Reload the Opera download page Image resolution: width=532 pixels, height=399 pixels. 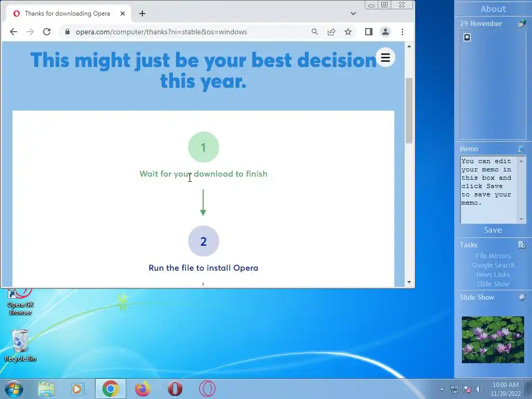(x=47, y=32)
